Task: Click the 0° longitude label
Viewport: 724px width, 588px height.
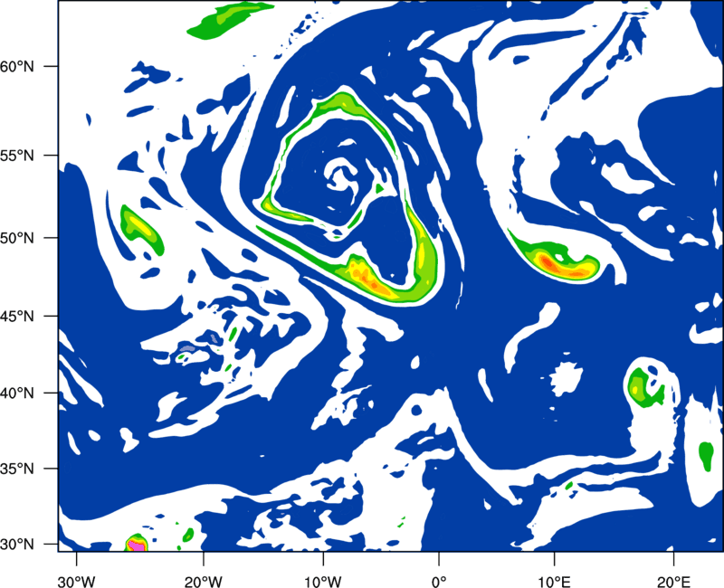Action: point(439,582)
